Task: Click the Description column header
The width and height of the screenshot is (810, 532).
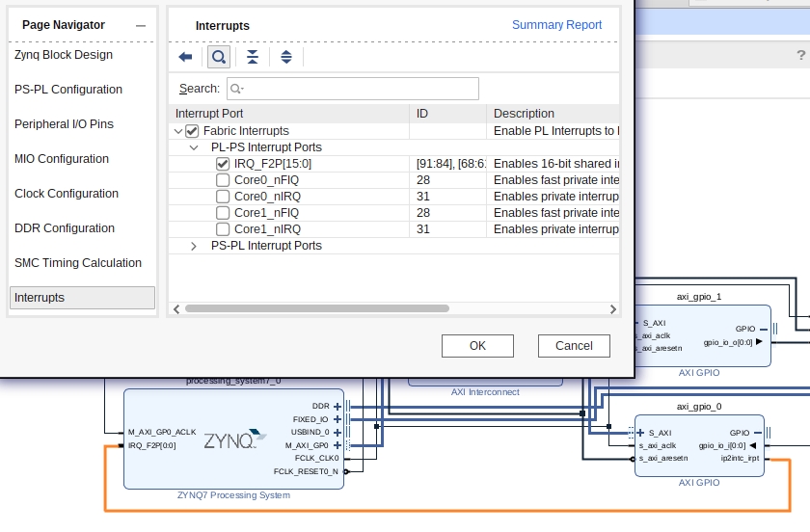Action: coord(553,114)
